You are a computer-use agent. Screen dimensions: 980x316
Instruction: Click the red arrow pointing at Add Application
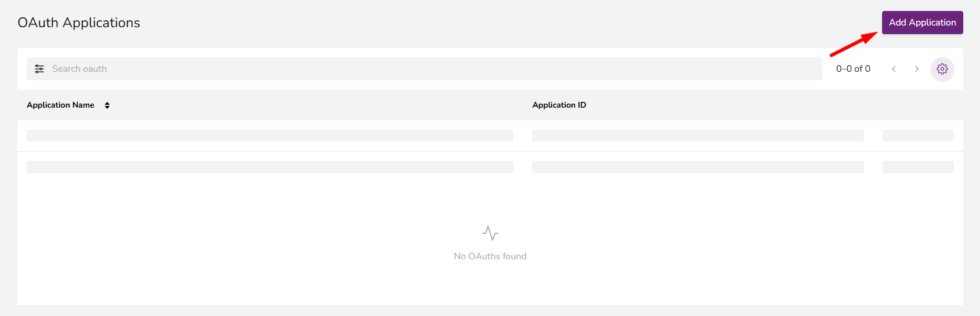(854, 44)
